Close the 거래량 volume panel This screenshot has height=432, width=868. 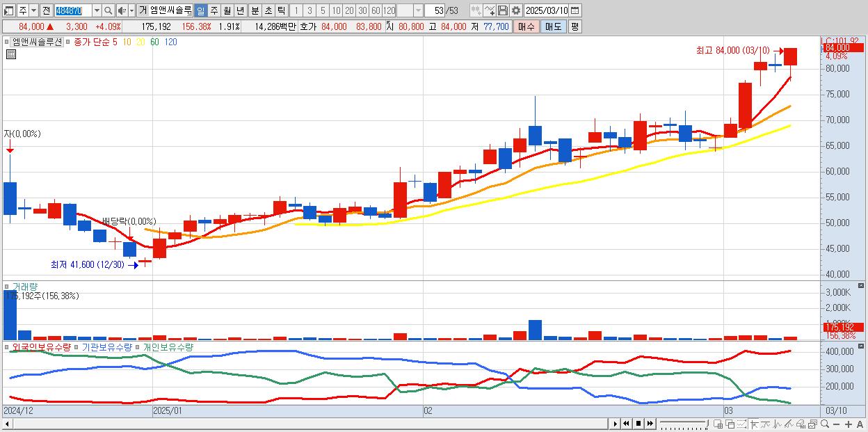[861, 286]
